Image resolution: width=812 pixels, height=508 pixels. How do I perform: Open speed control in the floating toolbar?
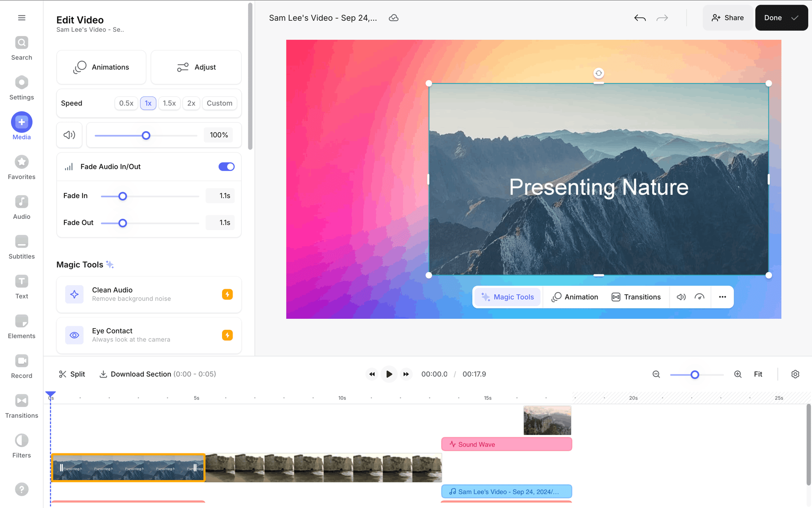click(700, 297)
